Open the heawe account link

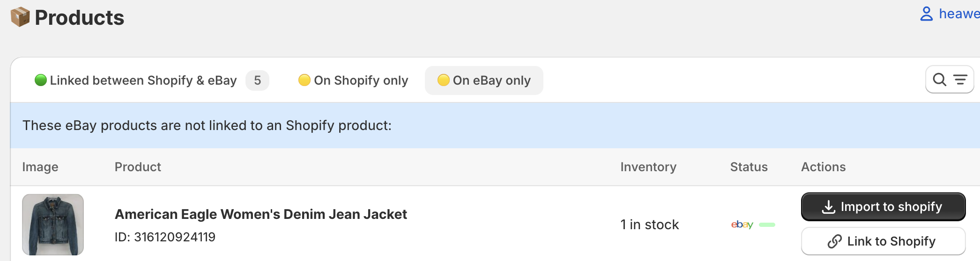tap(959, 14)
